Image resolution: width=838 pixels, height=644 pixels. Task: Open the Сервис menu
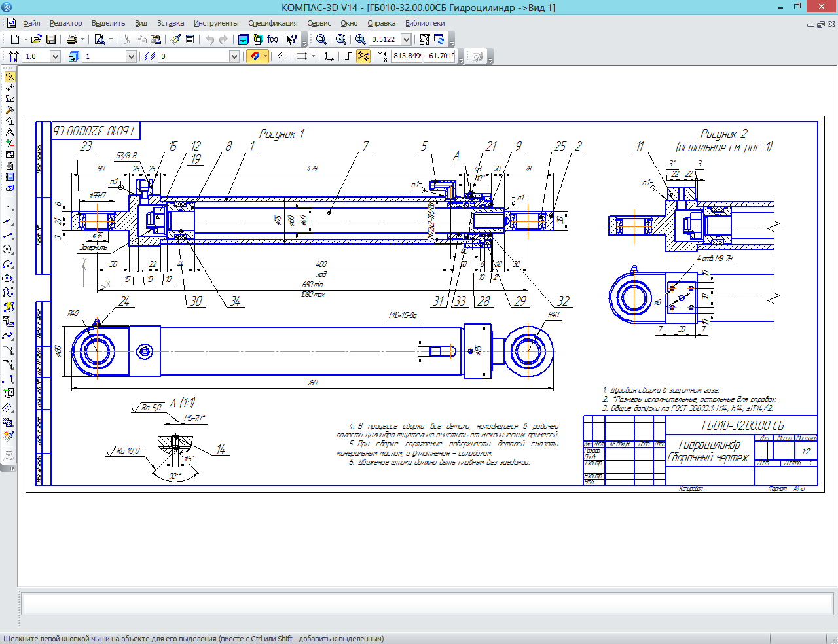pos(319,23)
